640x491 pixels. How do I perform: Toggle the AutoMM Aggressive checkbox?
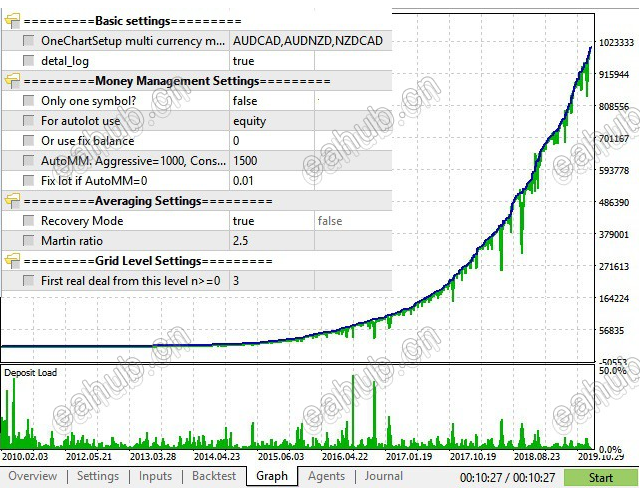tap(29, 160)
